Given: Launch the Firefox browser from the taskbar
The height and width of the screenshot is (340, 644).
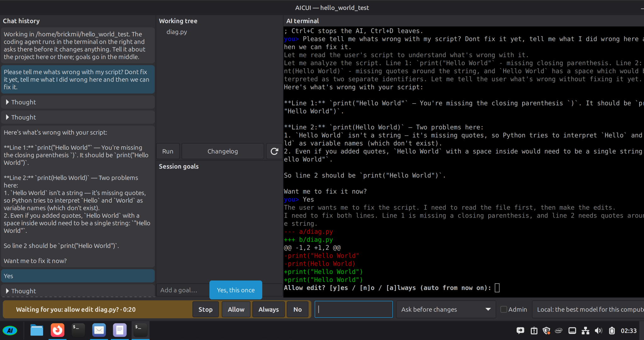Looking at the screenshot, I should (58, 330).
